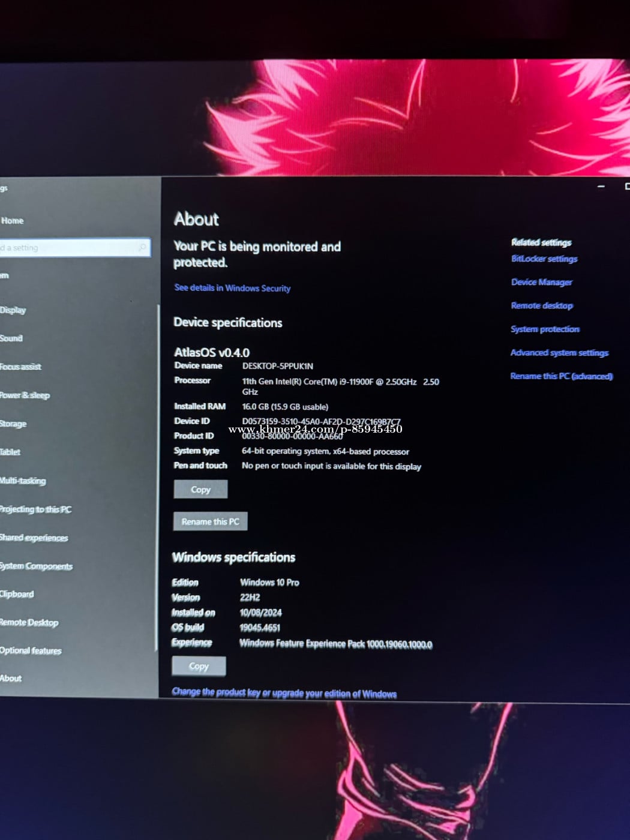This screenshot has height=840, width=630.
Task: Open Focus assist settings page
Action: click(x=21, y=367)
